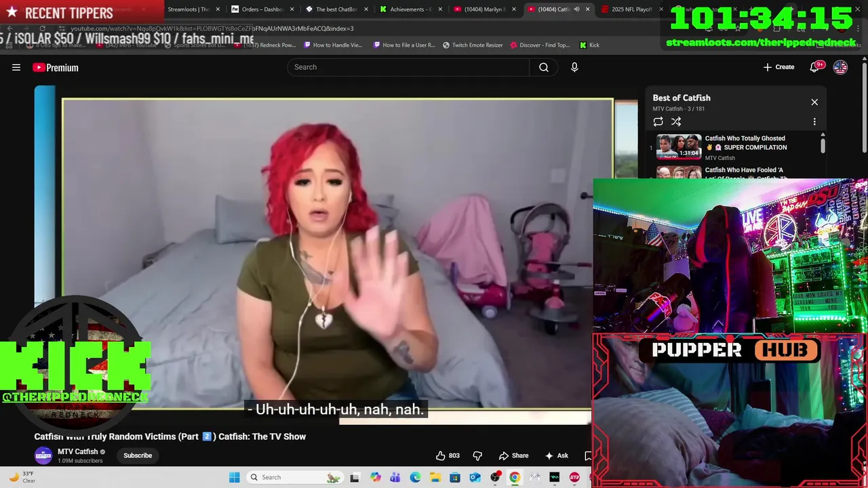
Task: Click the YouTube page vertical scrollbar
Action: point(864,108)
